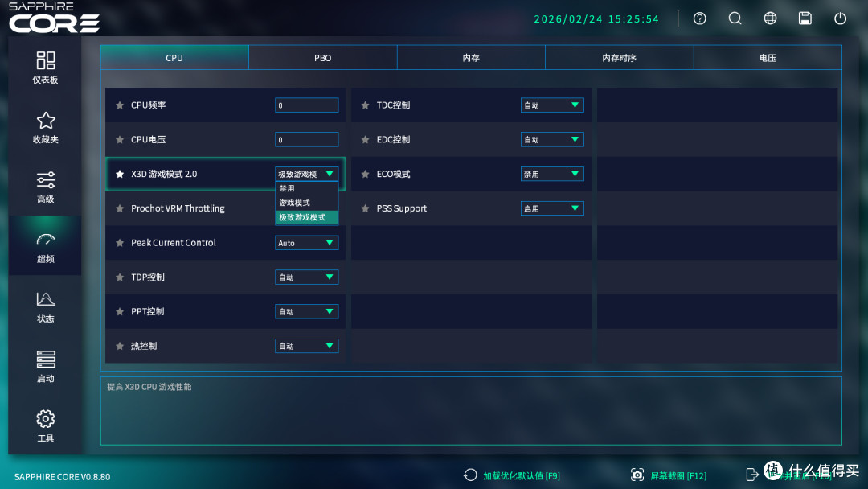
Task: Favorite the ECO模式 row star
Action: (366, 174)
